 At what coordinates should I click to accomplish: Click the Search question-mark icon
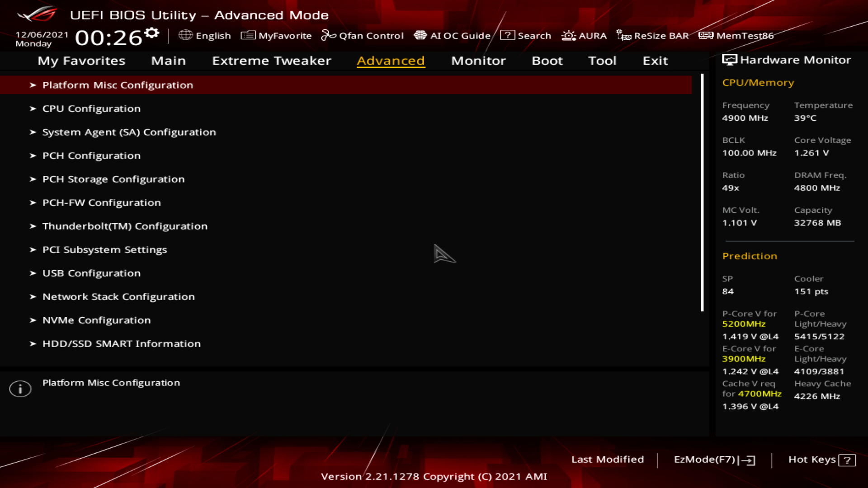(507, 35)
